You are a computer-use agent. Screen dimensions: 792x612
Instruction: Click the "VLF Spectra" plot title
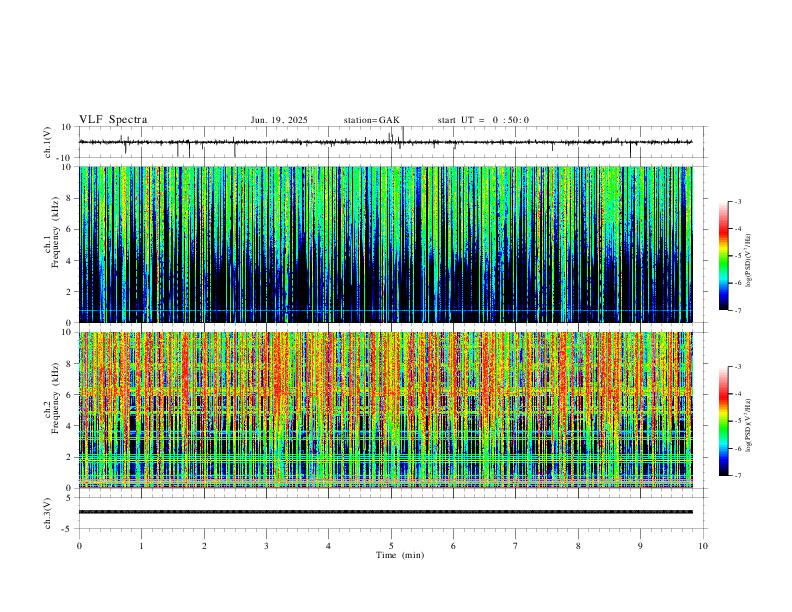tap(113, 120)
